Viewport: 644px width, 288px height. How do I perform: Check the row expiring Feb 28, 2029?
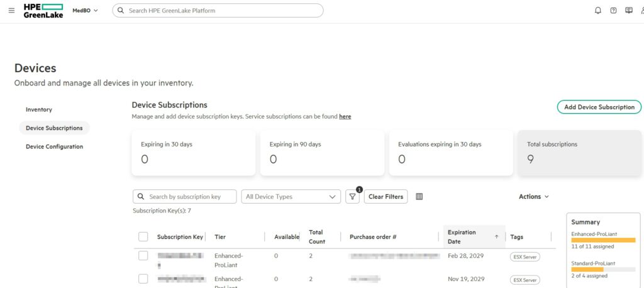143,256
